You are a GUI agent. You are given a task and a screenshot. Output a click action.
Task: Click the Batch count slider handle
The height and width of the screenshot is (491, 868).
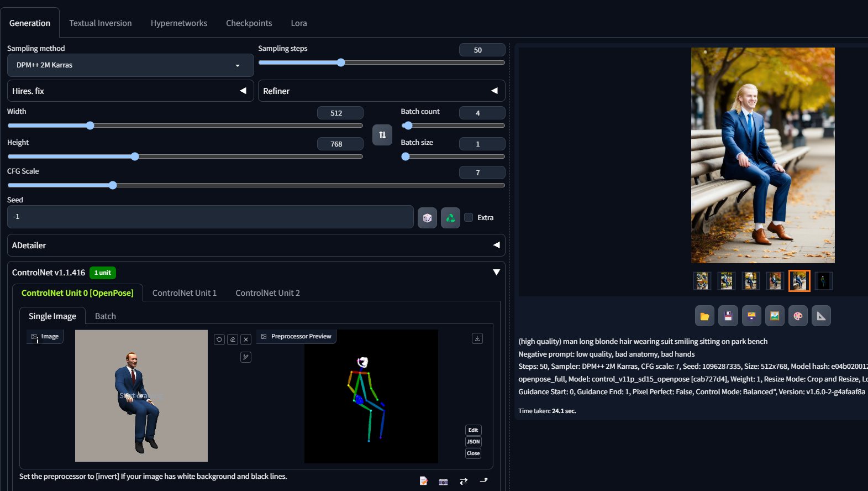408,126
